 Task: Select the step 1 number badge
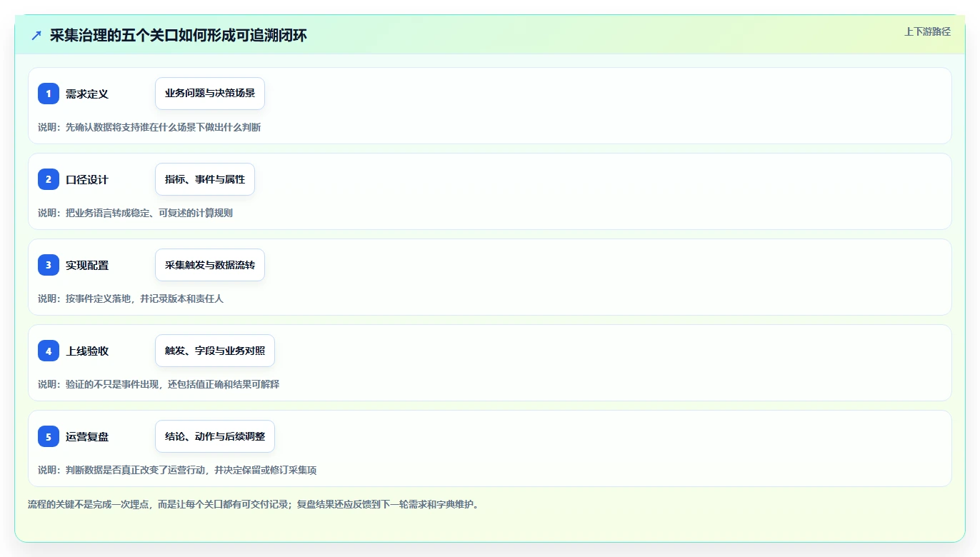(x=49, y=94)
